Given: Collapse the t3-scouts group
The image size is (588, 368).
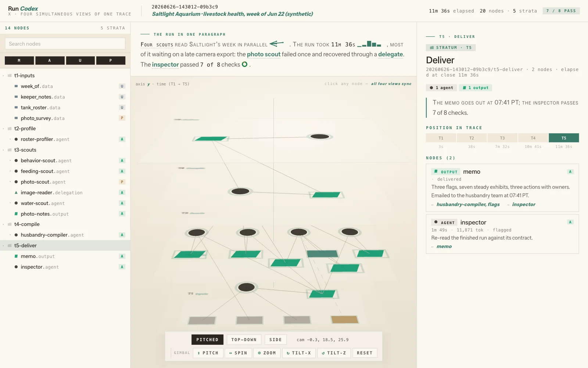Looking at the screenshot, I should pos(3,150).
